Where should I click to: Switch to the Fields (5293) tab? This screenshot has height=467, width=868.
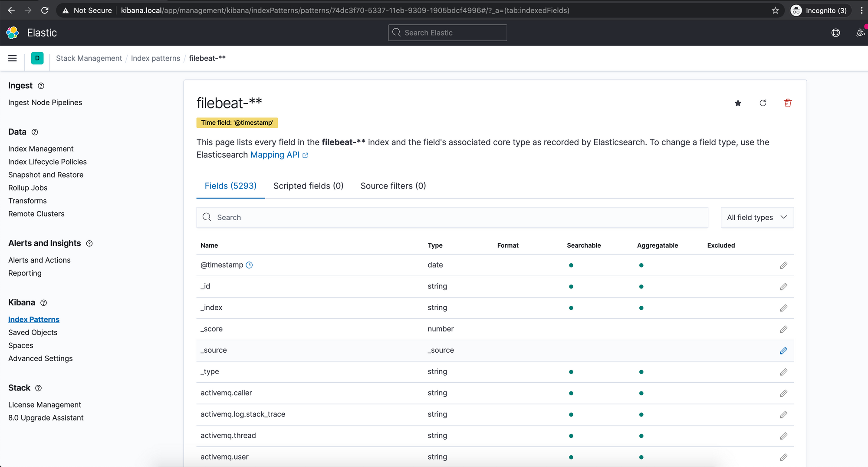pyautogui.click(x=230, y=186)
